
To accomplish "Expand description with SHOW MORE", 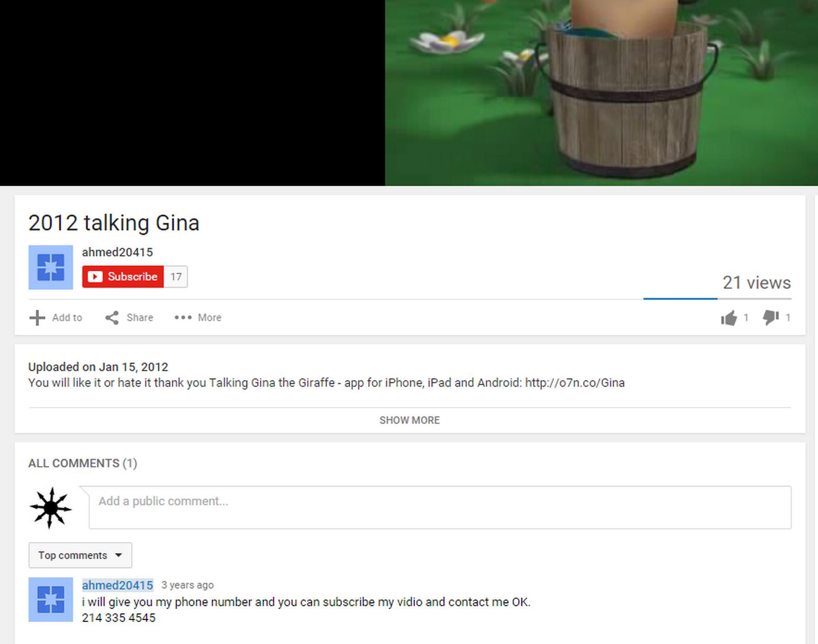I will click(410, 420).
